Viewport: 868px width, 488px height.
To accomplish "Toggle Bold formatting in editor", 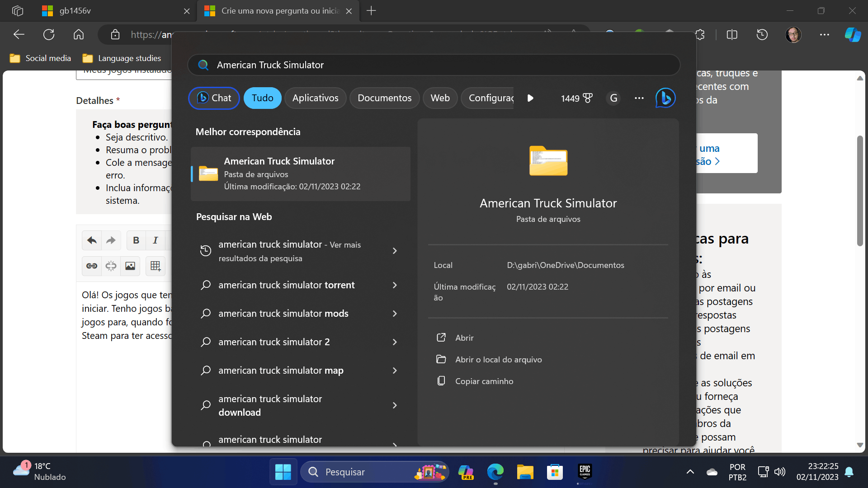I will [x=136, y=240].
